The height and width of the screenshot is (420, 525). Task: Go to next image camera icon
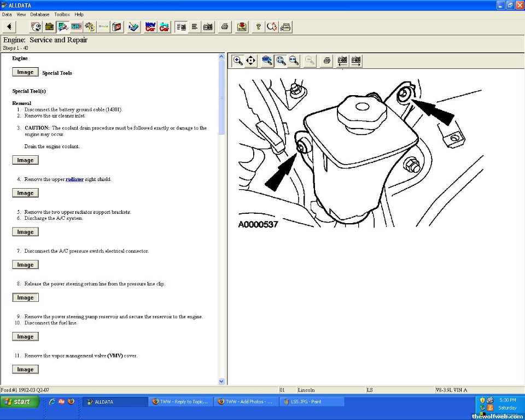(356, 61)
